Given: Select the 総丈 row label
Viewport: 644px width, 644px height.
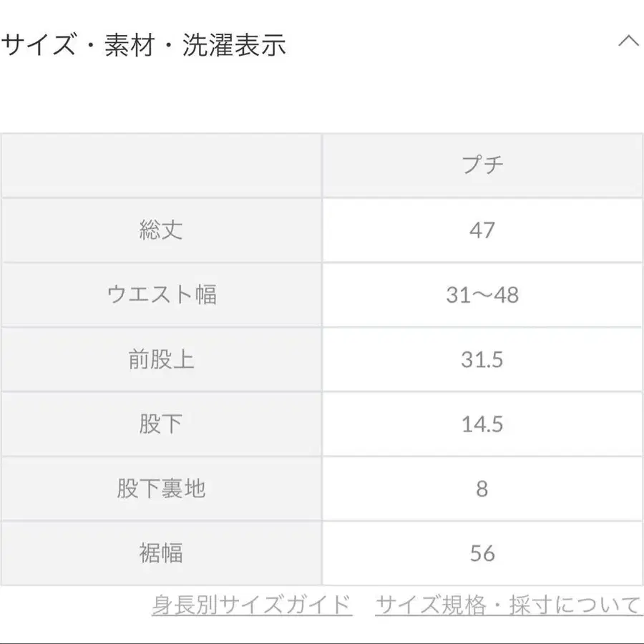Looking at the screenshot, I should pos(162,230).
